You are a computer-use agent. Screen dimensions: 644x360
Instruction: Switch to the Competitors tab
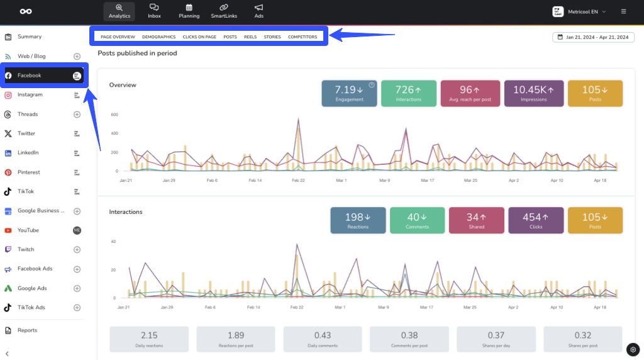click(x=303, y=37)
